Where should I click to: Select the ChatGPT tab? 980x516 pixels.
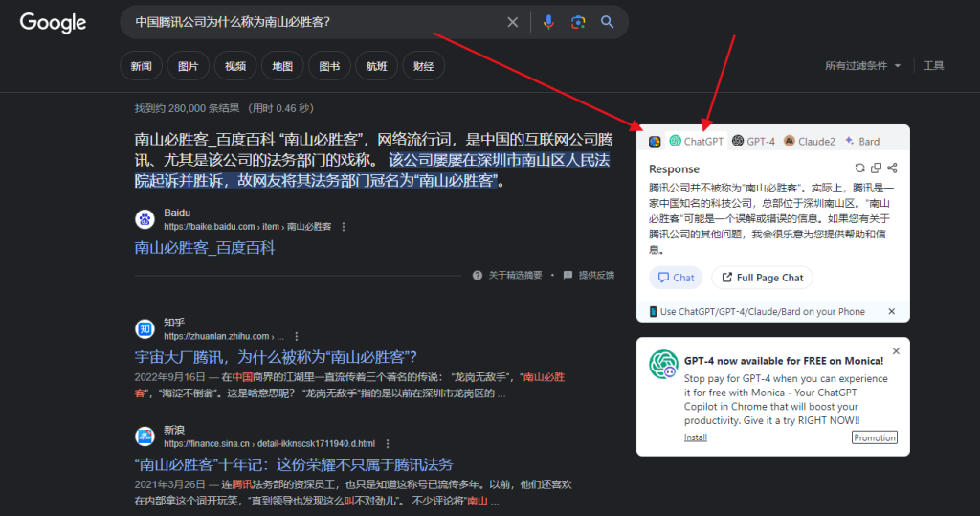pos(697,142)
